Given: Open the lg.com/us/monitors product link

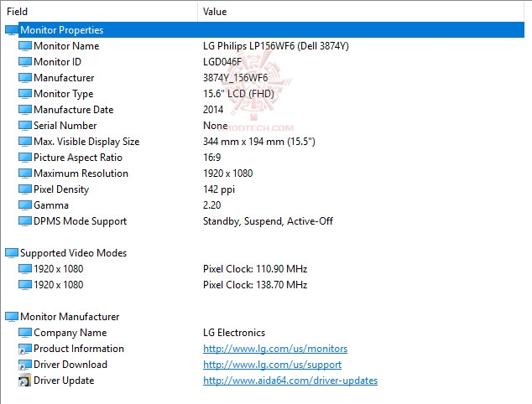Looking at the screenshot, I should coord(274,349).
